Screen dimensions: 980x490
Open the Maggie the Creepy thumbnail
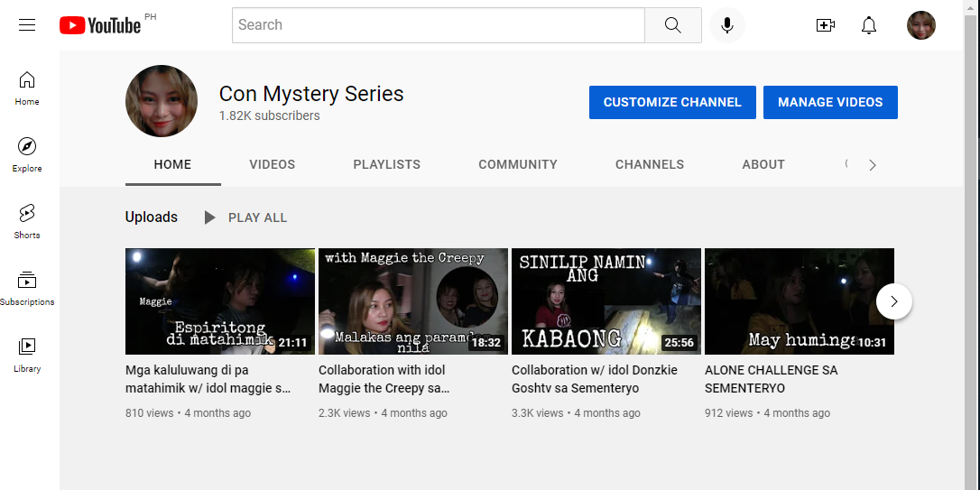click(413, 301)
